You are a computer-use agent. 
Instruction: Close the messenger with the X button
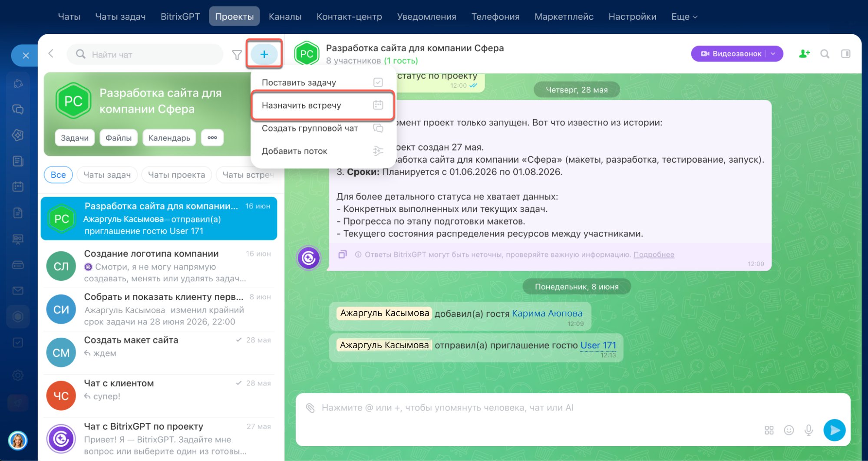click(x=26, y=56)
